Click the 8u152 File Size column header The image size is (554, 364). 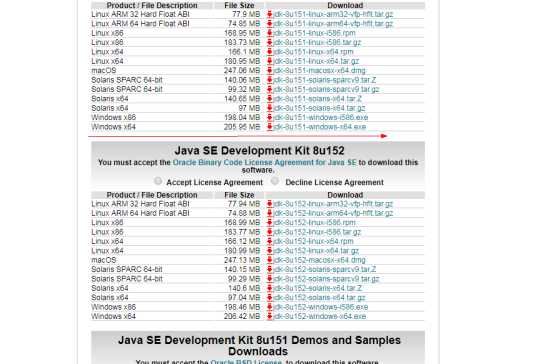coord(239,195)
